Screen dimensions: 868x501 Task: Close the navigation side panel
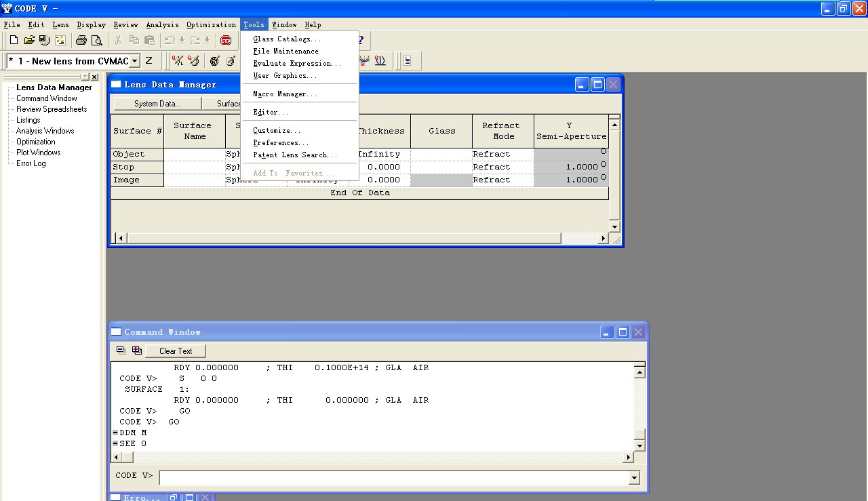click(x=95, y=77)
